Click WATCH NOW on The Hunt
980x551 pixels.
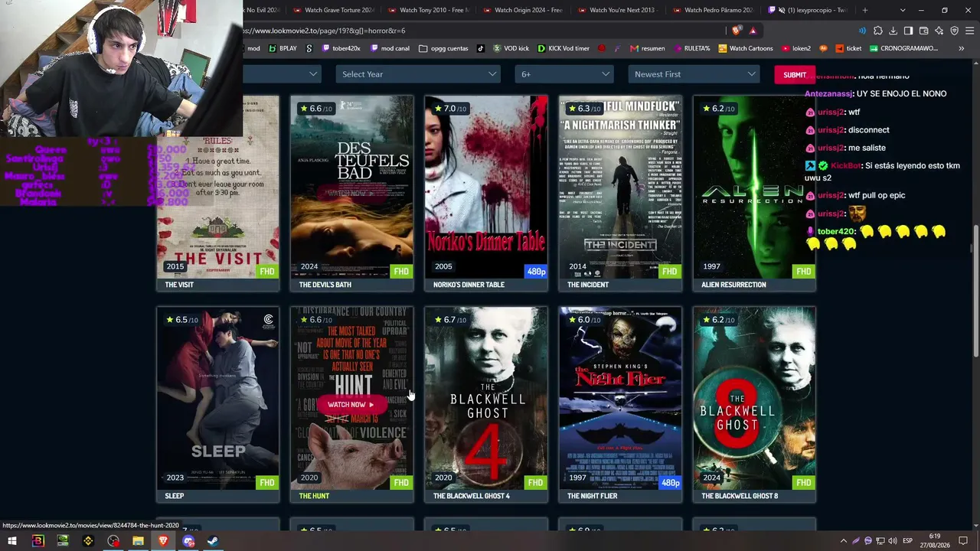(351, 404)
